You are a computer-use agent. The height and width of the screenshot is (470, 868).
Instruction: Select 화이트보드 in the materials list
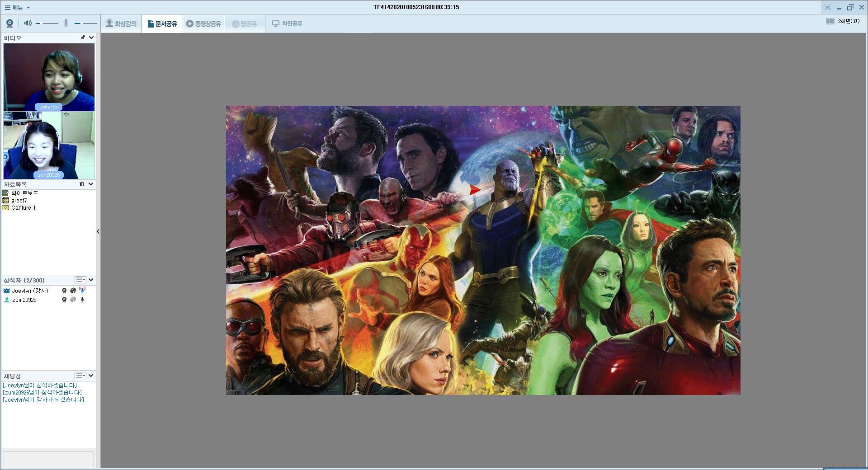24,193
